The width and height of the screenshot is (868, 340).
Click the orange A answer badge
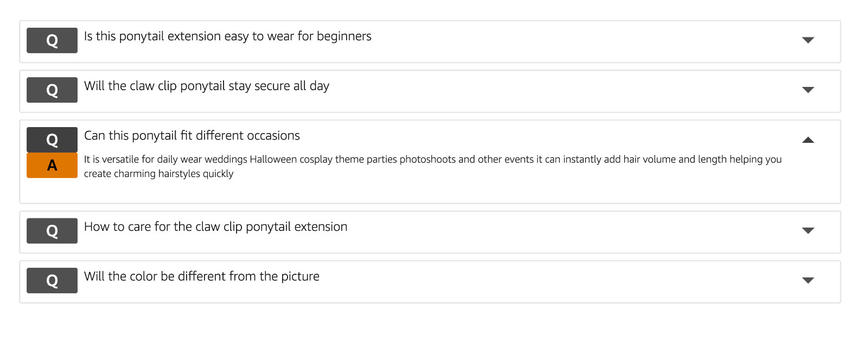click(x=52, y=165)
